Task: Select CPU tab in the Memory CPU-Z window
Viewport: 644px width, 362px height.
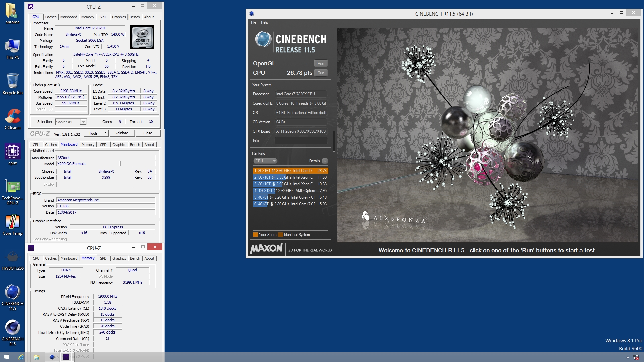Action: 36,258
